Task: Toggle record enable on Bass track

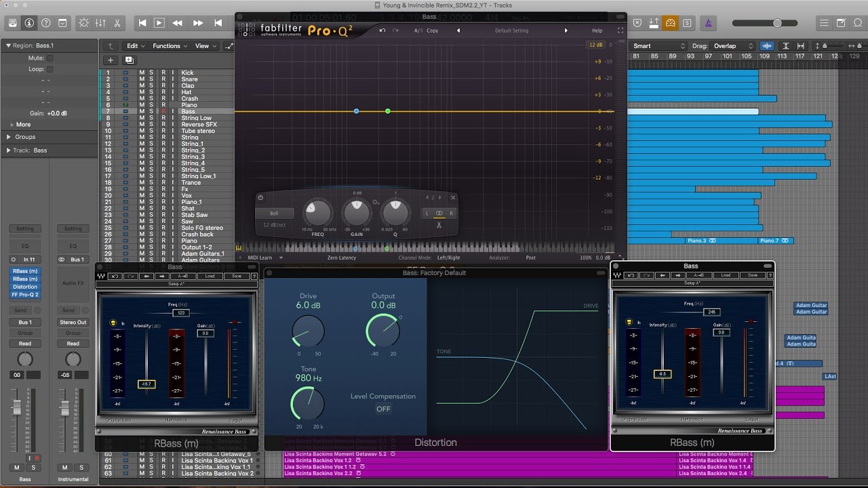Action: point(163,111)
